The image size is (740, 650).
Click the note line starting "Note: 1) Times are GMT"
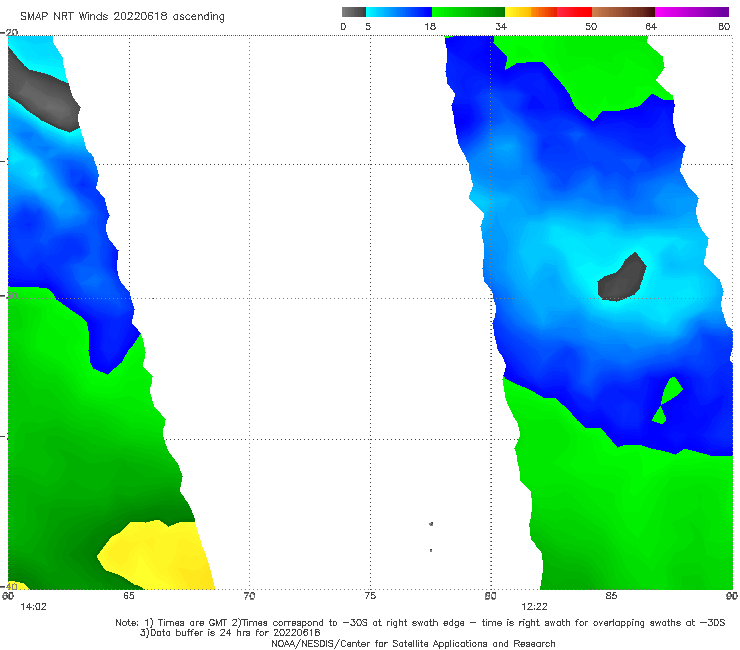tap(420, 623)
